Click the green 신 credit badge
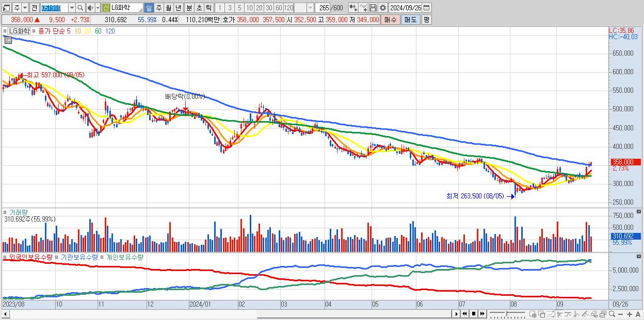 [x=106, y=8]
